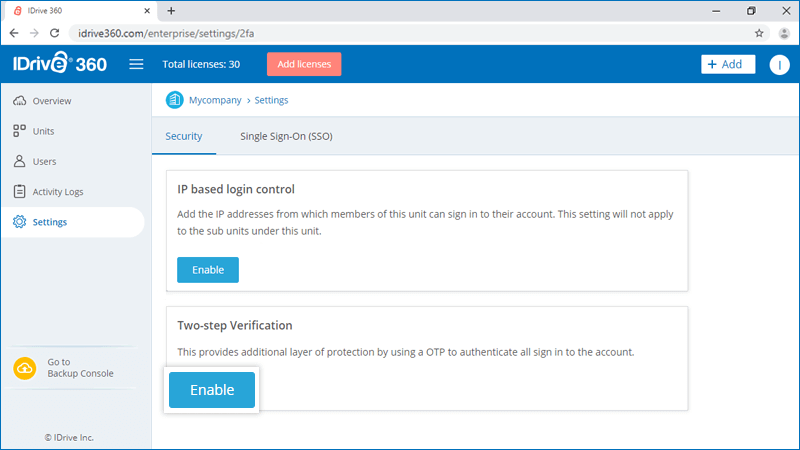Click the browser address bar
800x450 pixels.
(408, 33)
